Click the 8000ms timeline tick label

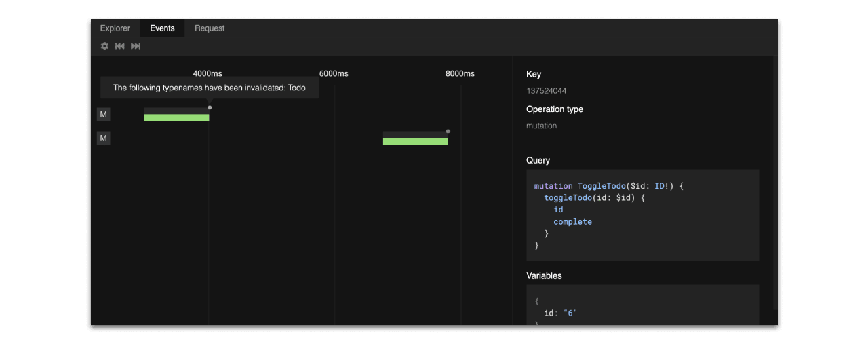(460, 73)
